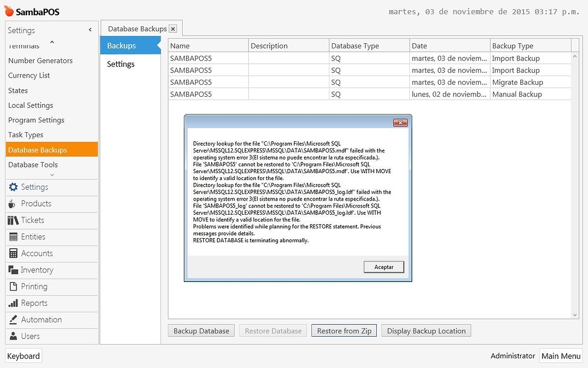Click the Accounts ledger icon

coord(12,253)
